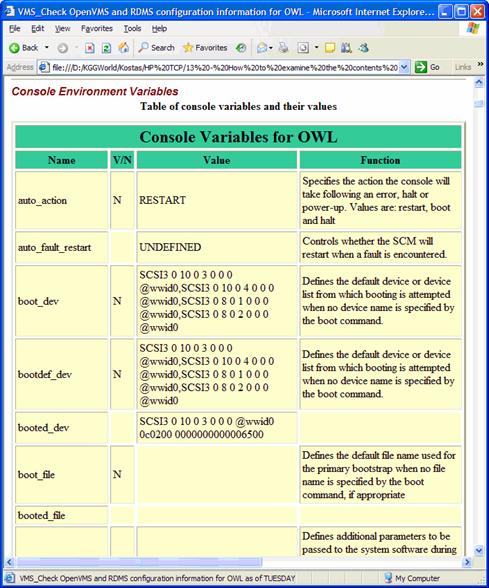The width and height of the screenshot is (489, 588).
Task: Open the Back history dropdown arrow
Action: click(46, 48)
